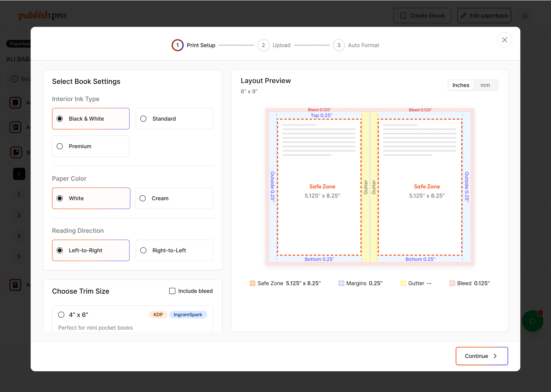Enable the Include bleed checkbox
The width and height of the screenshot is (551, 392).
172,291
